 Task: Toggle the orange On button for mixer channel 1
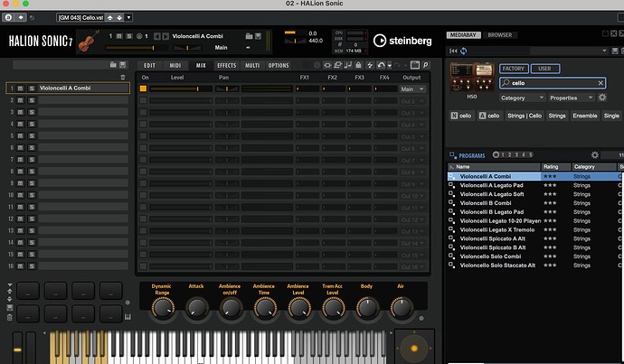(x=143, y=89)
